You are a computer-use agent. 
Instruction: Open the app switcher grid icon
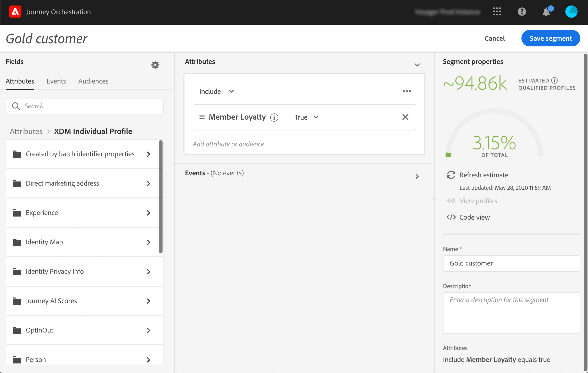pyautogui.click(x=497, y=12)
